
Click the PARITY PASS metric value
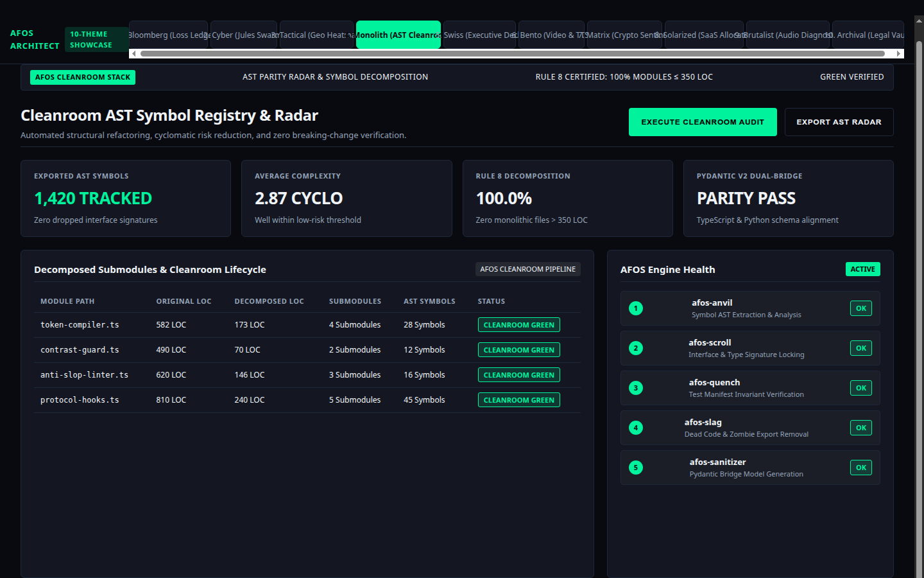point(746,198)
